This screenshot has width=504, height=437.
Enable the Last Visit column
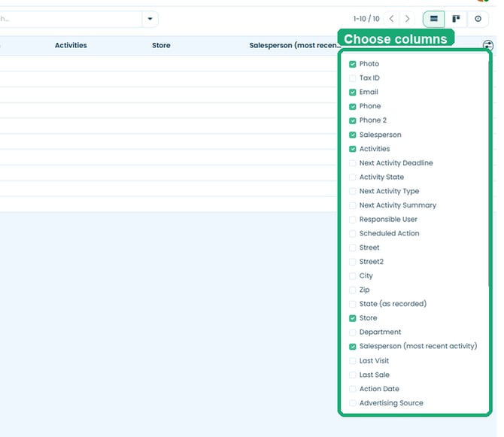click(x=353, y=361)
